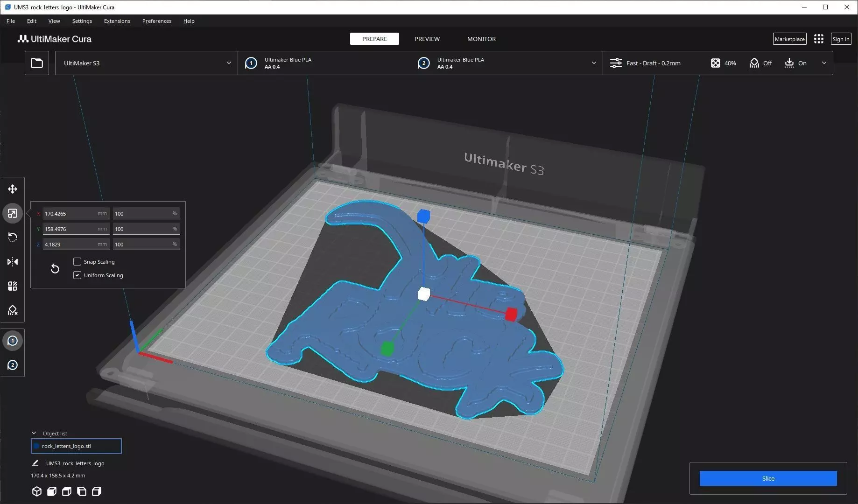This screenshot has height=504, width=858.
Task: Click the green Y-axis scale handle
Action: [387, 349]
